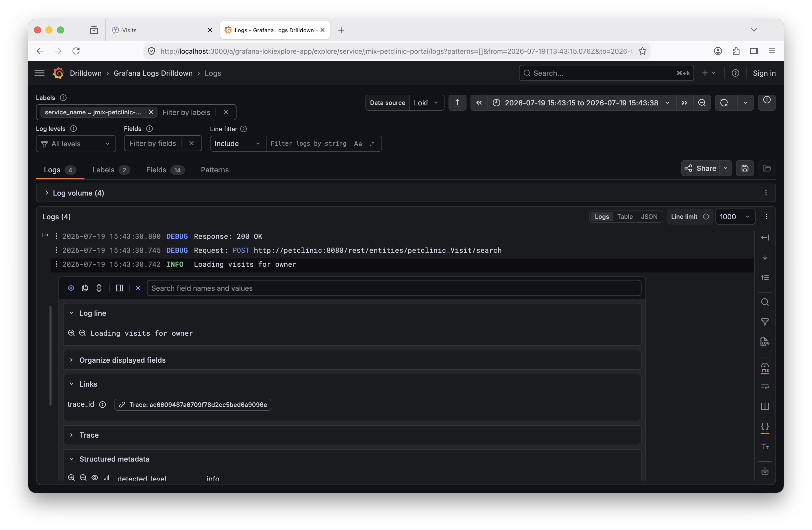Open the All levels log level dropdown

tap(76, 144)
